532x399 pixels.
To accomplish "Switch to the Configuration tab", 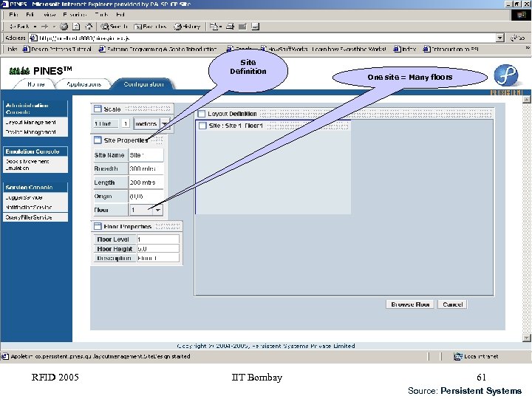I will (143, 84).
